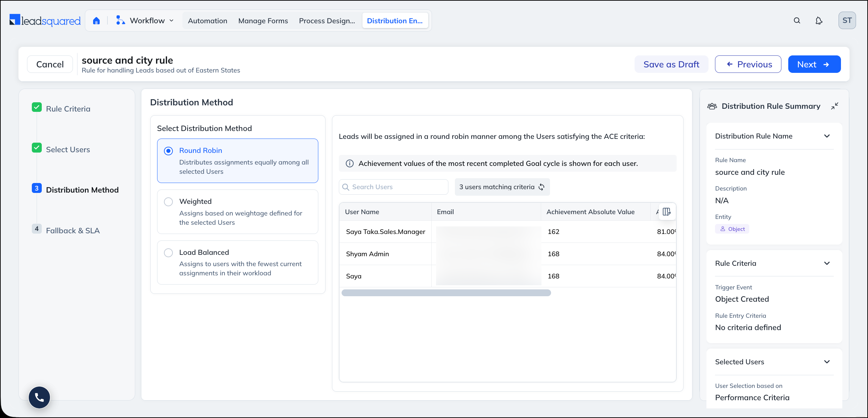Click the Next button
The width and height of the screenshot is (868, 418).
point(814,64)
